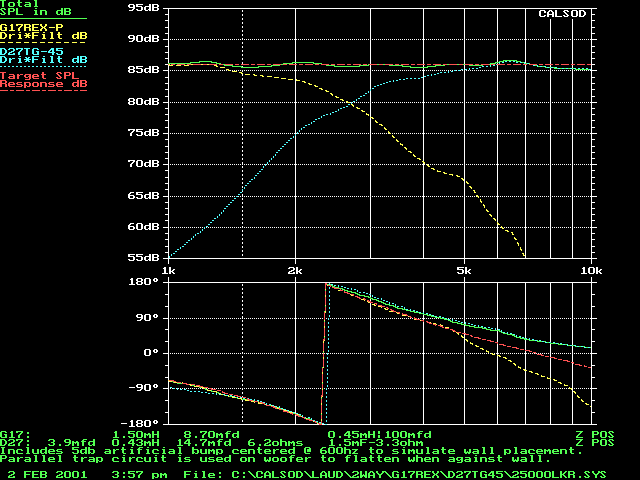Screen dimensions: 640x480
Task: Click the 10k frequency axis label
Action: tap(590, 271)
